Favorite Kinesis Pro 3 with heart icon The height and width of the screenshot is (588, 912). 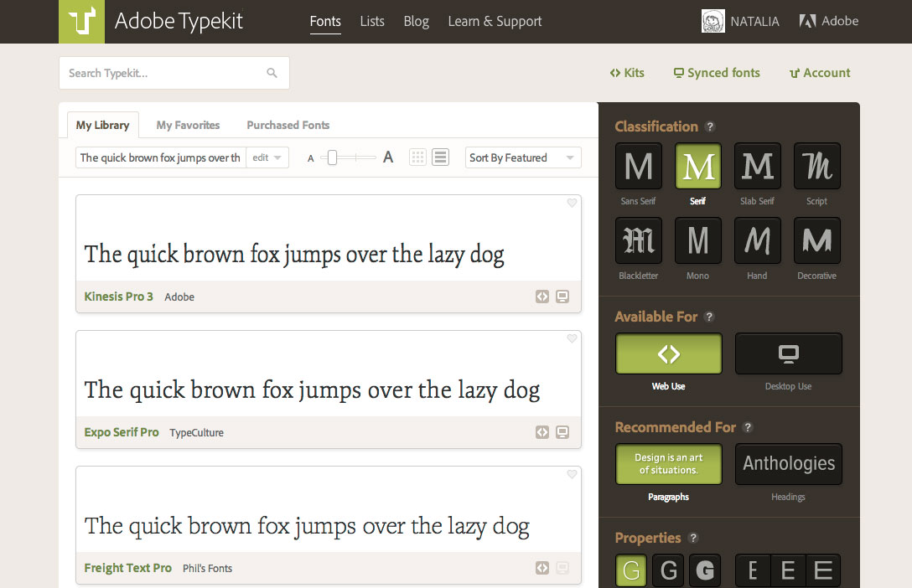tap(572, 203)
